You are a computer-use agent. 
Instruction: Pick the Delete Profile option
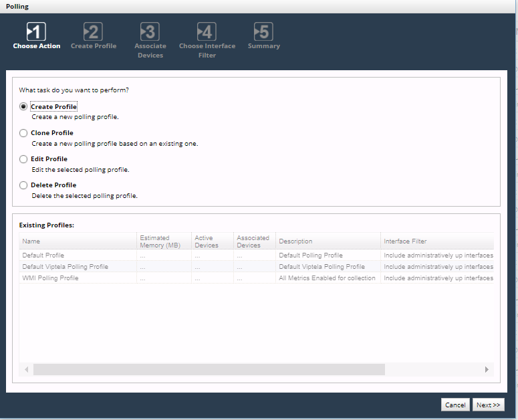[x=24, y=185]
